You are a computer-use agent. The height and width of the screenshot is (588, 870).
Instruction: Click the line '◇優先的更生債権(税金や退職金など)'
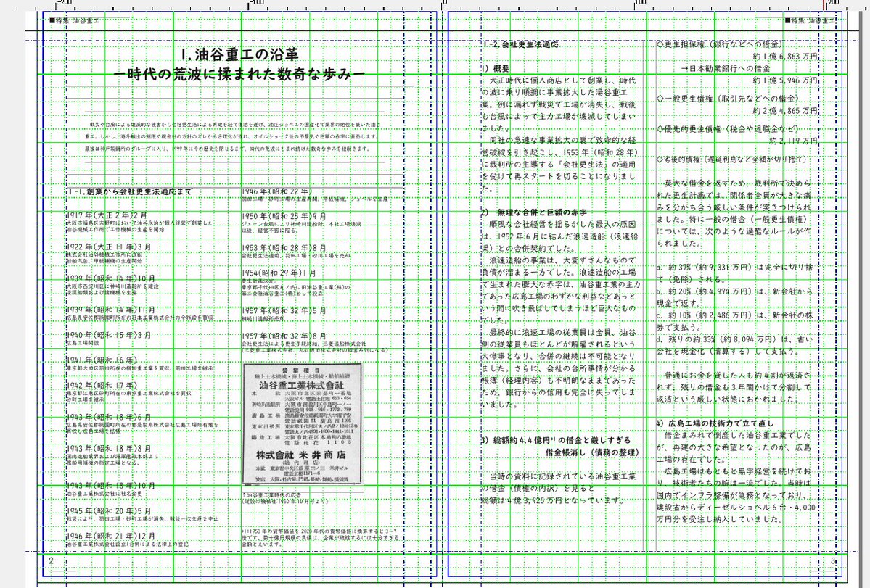[727, 129]
